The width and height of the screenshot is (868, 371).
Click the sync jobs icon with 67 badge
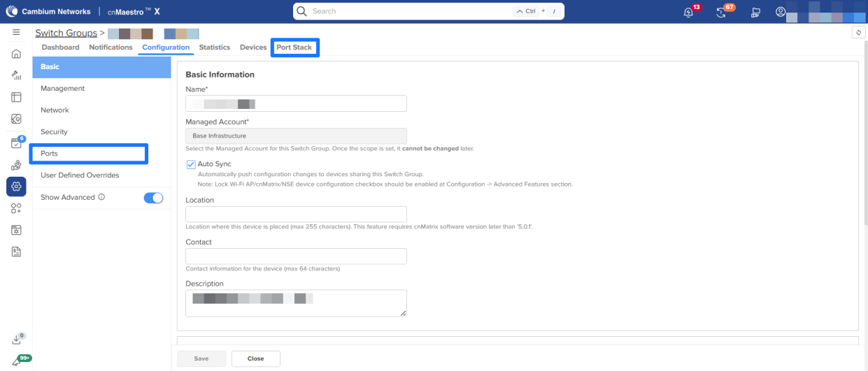(x=722, y=12)
